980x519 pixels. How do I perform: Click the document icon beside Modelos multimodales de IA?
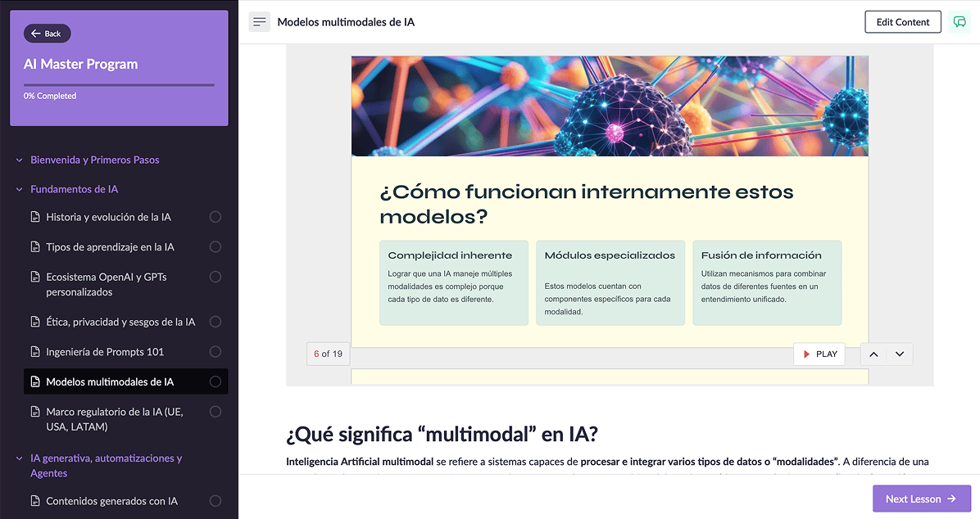[35, 381]
